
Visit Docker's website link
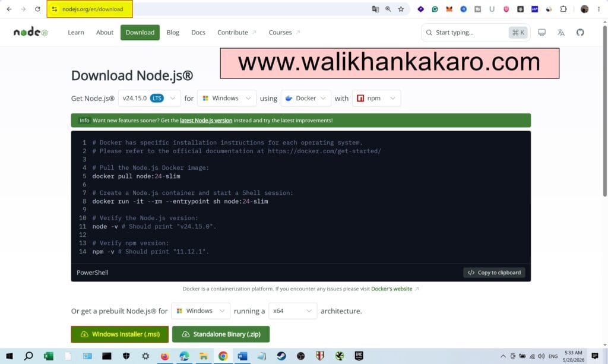392,289
